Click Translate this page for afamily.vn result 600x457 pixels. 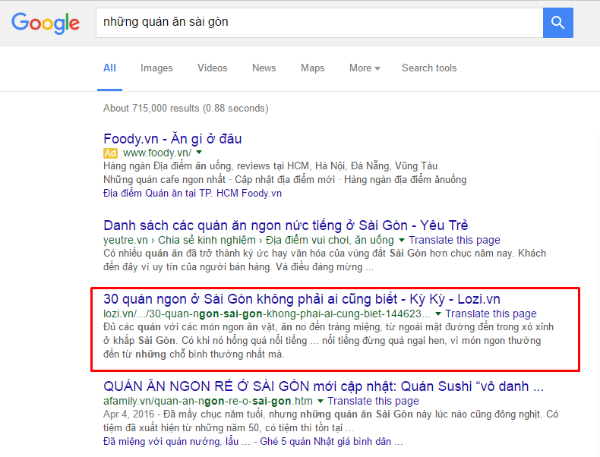[373, 401]
